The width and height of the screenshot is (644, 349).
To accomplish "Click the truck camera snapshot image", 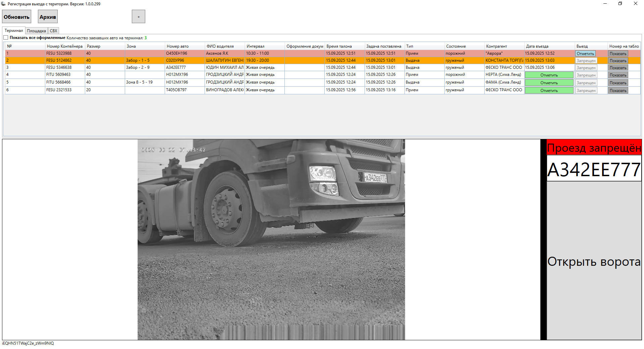I will coord(271,240).
